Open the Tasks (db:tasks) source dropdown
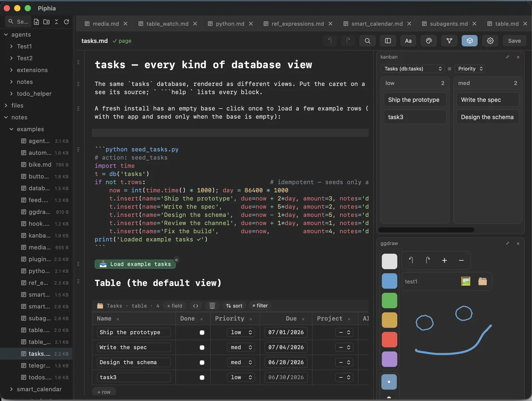The width and height of the screenshot is (532, 401). 412,69
